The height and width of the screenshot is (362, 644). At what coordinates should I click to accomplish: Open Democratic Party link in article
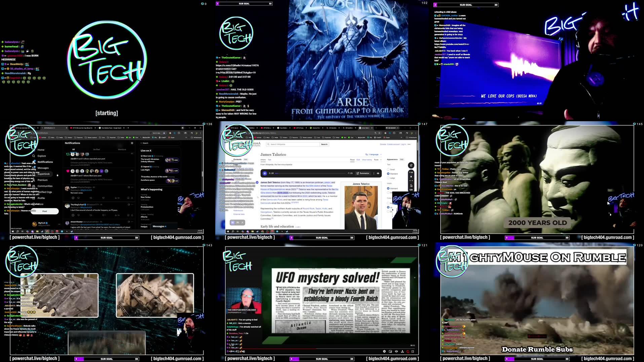[274, 200]
